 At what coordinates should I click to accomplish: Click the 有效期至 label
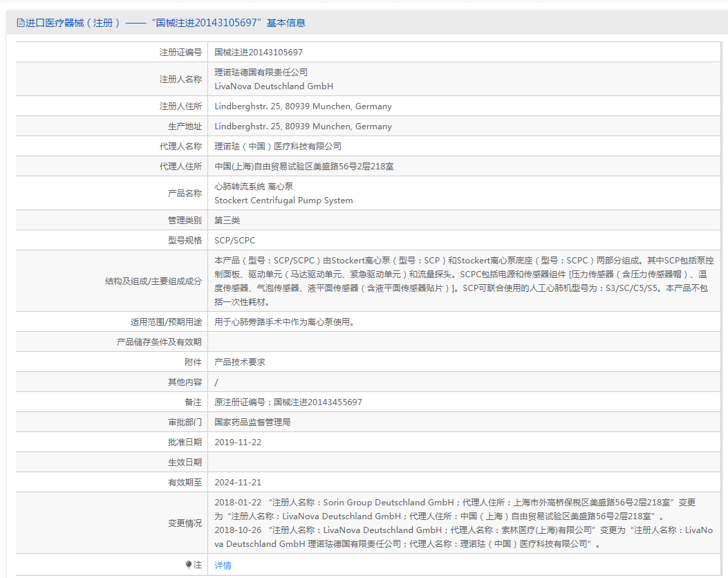tap(185, 483)
